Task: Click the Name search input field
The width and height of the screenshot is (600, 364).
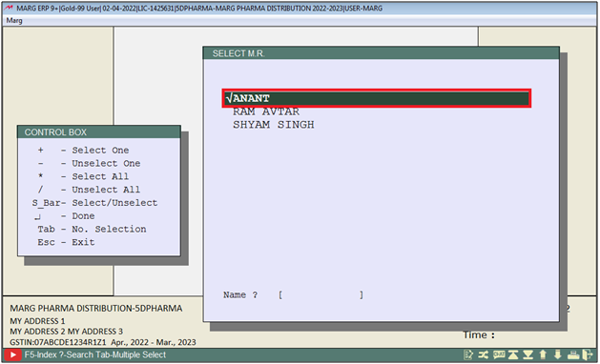Action: click(x=321, y=294)
